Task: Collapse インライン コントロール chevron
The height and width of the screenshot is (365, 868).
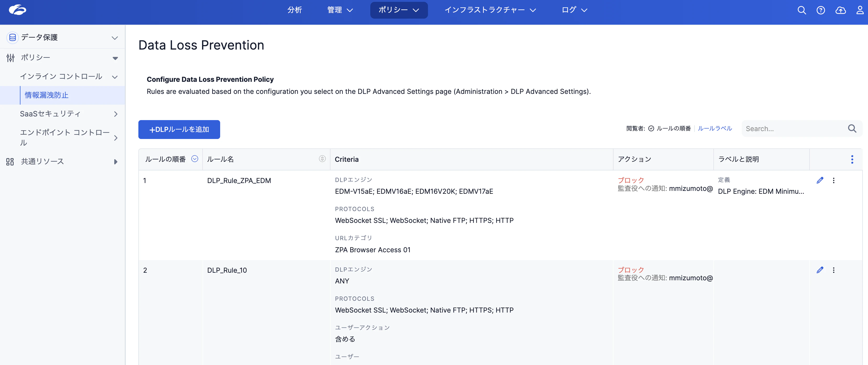Action: point(115,77)
